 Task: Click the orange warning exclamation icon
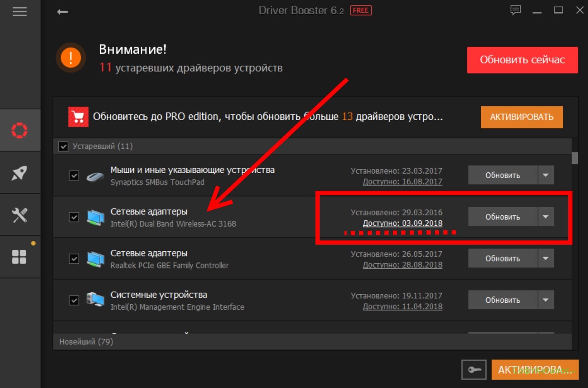tap(71, 58)
